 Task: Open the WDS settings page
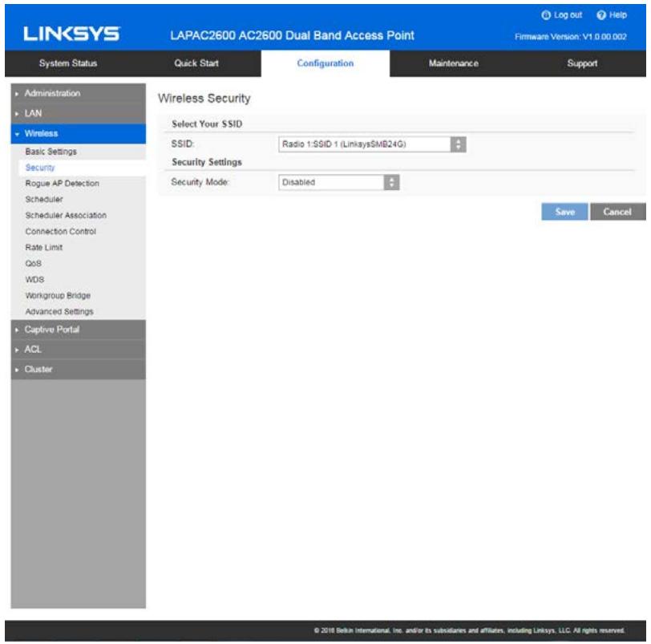(x=34, y=280)
